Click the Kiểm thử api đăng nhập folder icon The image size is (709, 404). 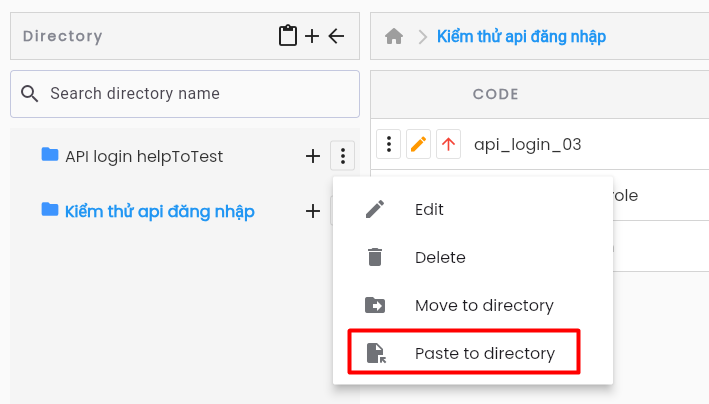(x=50, y=209)
